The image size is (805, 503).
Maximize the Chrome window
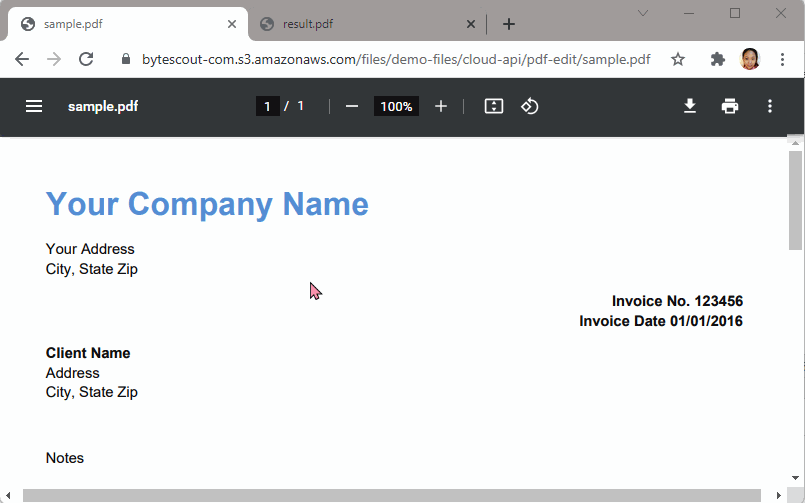tap(735, 13)
